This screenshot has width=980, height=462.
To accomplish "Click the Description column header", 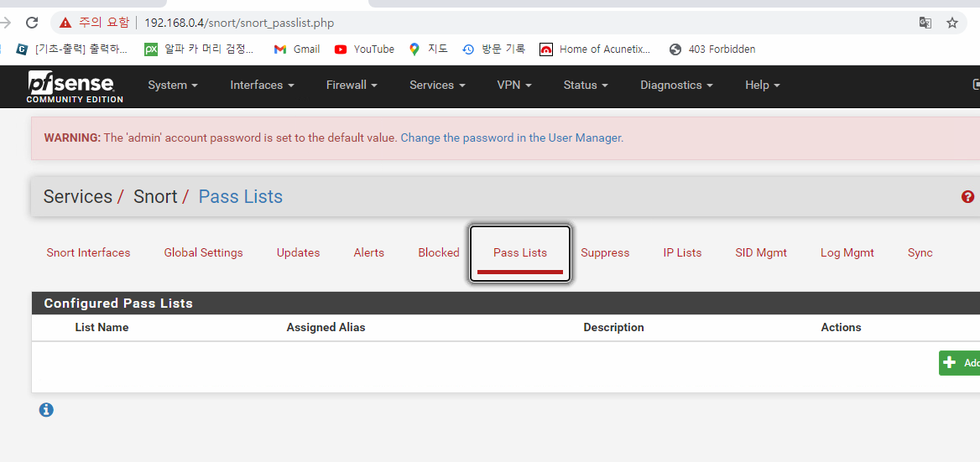I will 613,327.
